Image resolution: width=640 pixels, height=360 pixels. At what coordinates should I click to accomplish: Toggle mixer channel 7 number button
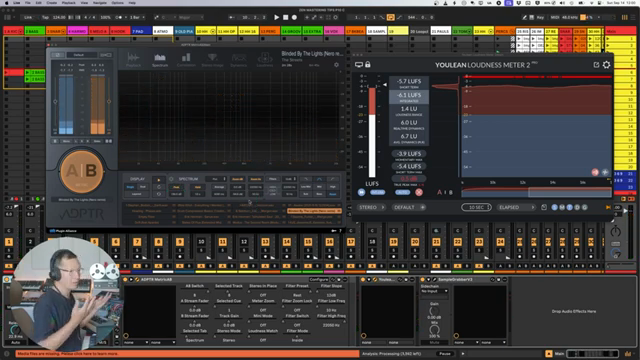(x=137, y=242)
